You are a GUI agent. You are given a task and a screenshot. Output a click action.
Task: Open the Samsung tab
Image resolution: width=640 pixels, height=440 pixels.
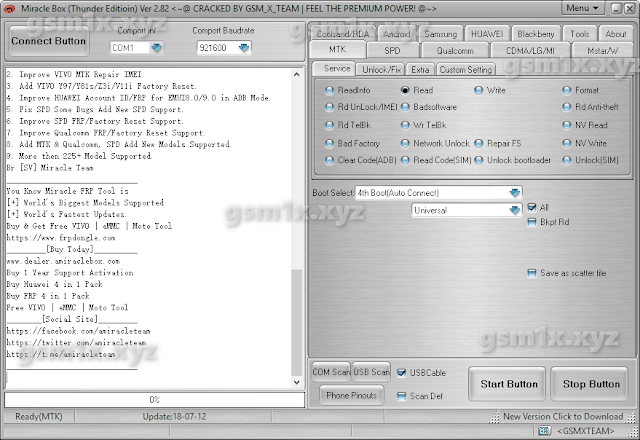pos(441,34)
